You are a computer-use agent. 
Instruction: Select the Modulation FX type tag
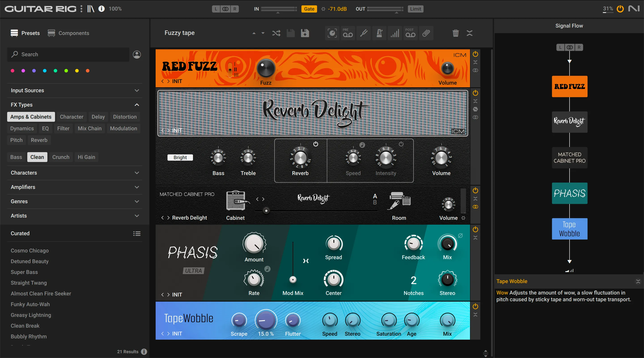(x=123, y=128)
